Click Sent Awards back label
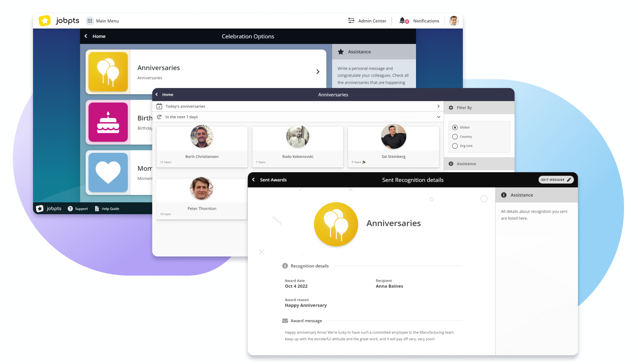 pyautogui.click(x=273, y=180)
